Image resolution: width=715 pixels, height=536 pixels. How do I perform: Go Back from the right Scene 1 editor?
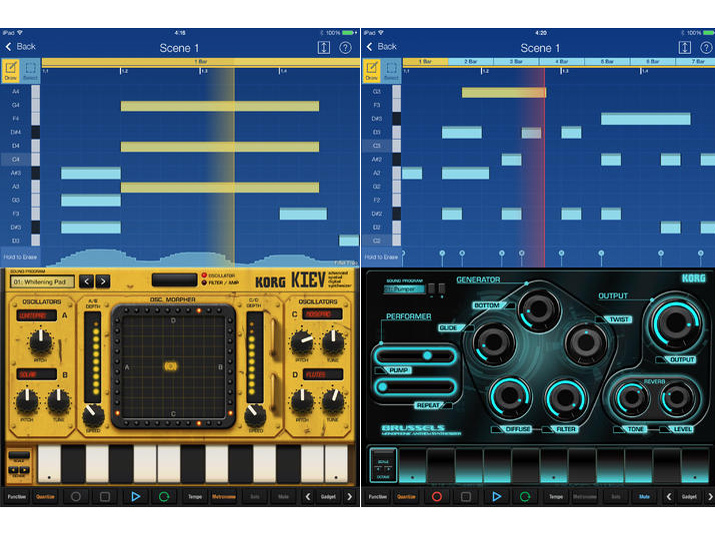[382, 47]
